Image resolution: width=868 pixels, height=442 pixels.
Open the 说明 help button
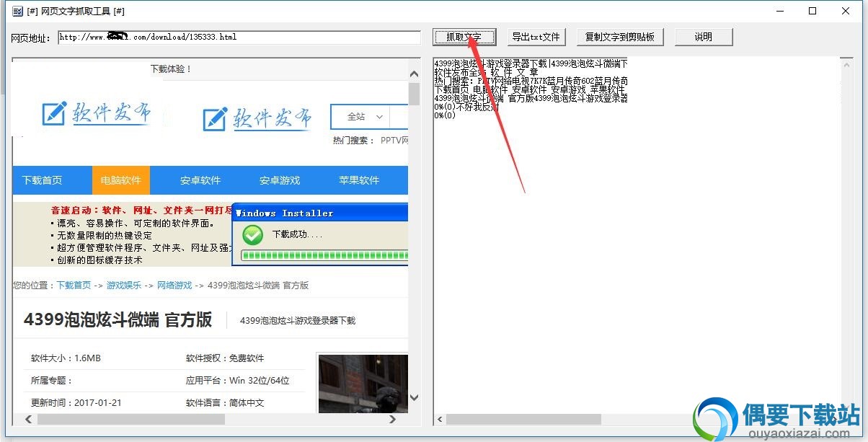point(704,37)
